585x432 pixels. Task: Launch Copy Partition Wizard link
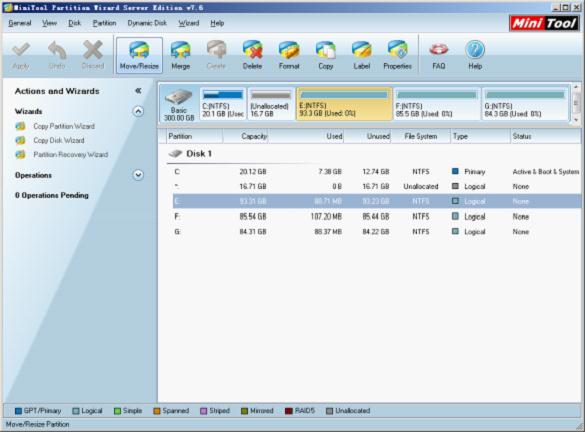(x=64, y=126)
